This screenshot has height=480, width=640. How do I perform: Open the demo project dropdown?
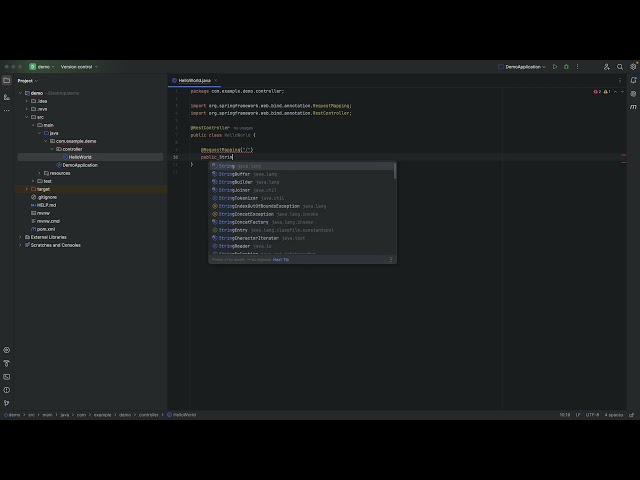point(42,67)
